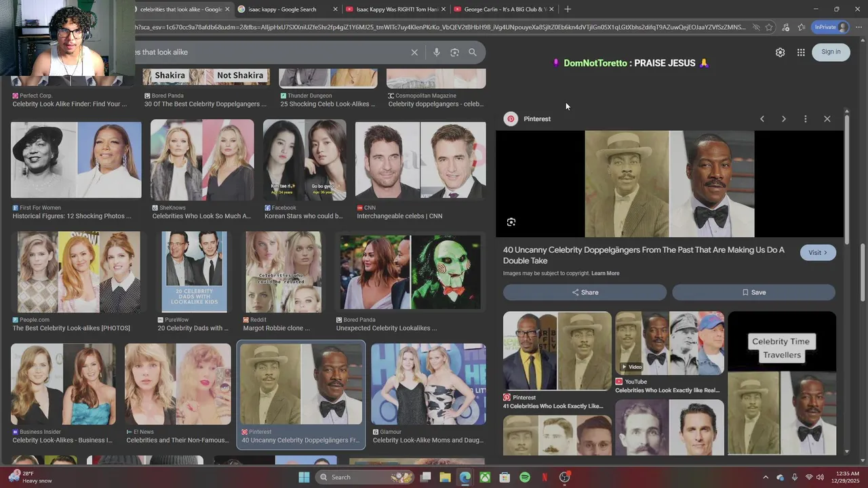Viewport: 868px width, 488px height.
Task: Click the music add icon in Edge toolbar
Action: [x=785, y=27]
